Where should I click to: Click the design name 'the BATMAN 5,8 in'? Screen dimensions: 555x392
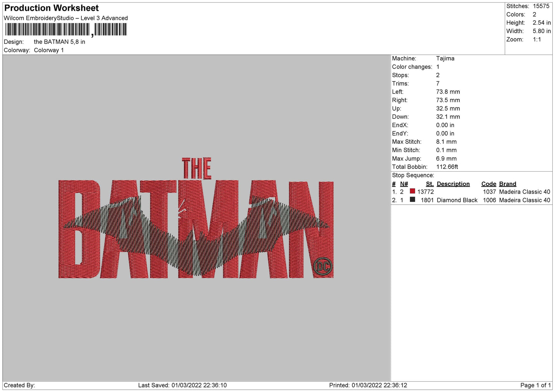tap(60, 42)
